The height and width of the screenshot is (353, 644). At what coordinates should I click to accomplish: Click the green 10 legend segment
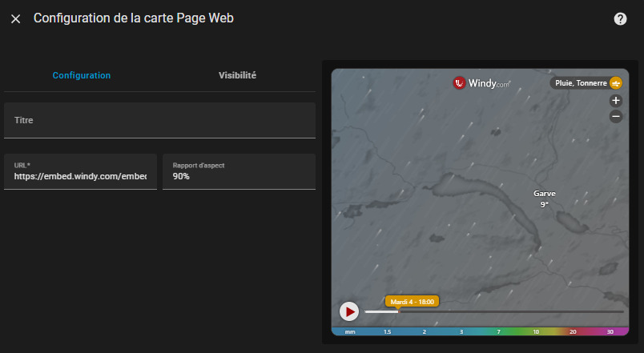(x=536, y=331)
